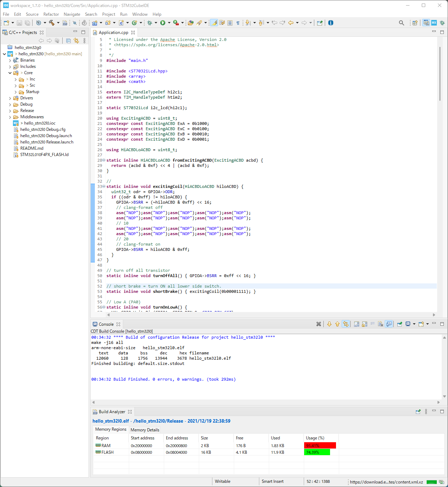The width and height of the screenshot is (448, 487).
Task: Expand the Middlewares folder node
Action: pos(10,117)
